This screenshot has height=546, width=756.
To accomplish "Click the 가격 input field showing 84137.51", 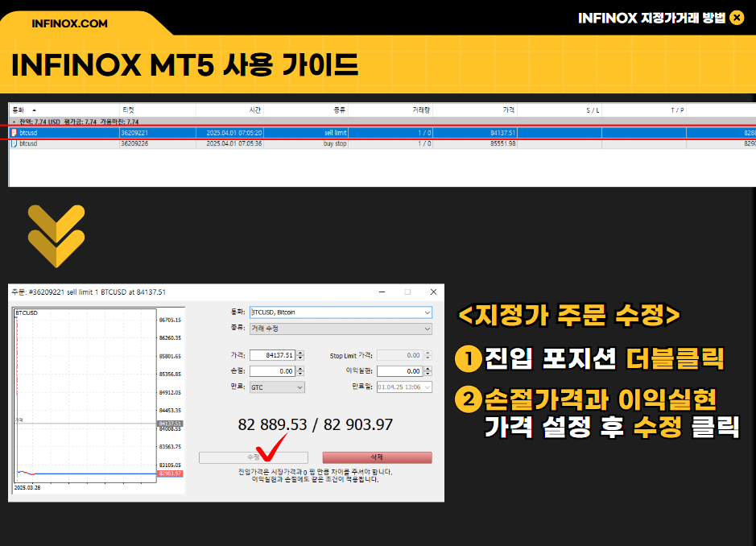I will coord(272,355).
